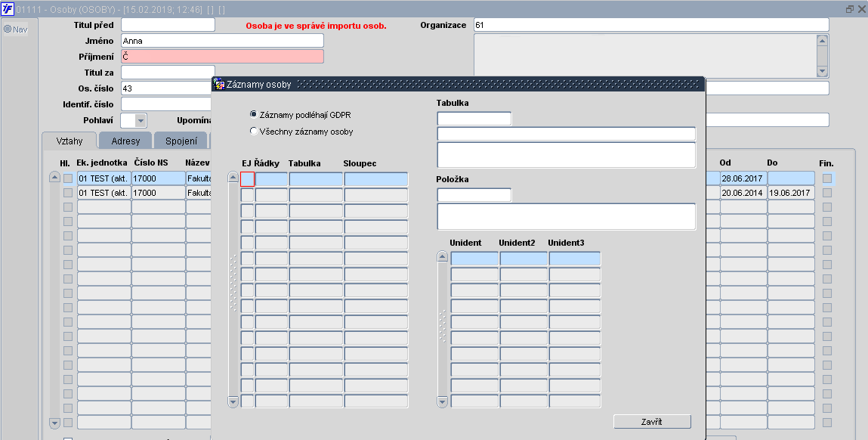
Task: Click red notice Osoba je ve správě importu osob
Action: (x=316, y=26)
